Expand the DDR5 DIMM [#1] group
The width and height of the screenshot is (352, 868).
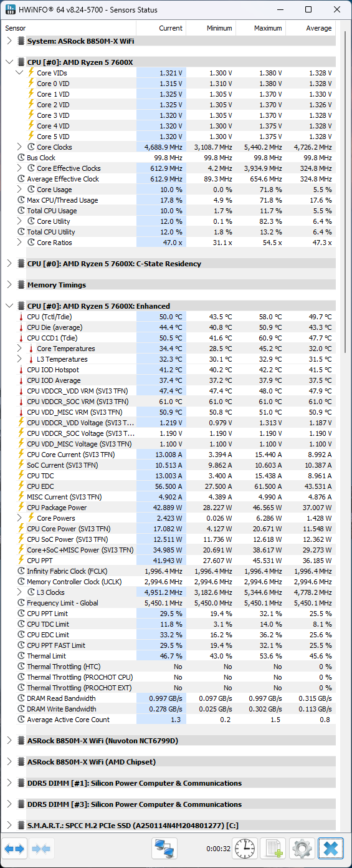point(9,783)
